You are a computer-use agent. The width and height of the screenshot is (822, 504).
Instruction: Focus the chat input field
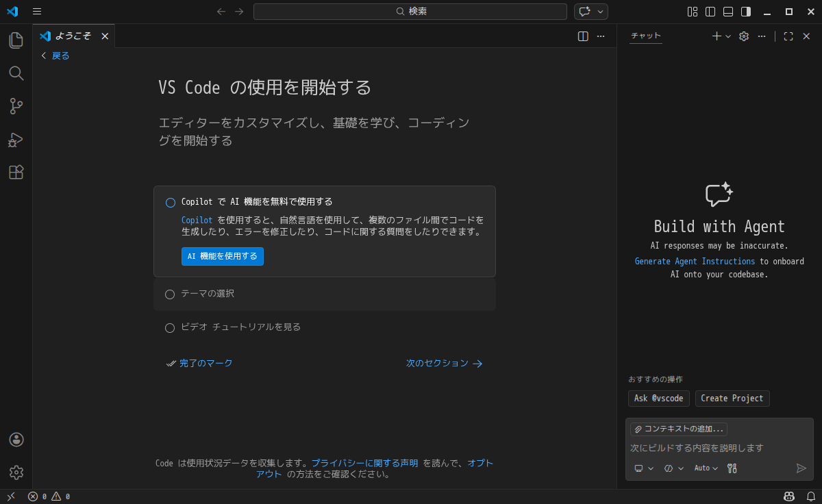pyautogui.click(x=719, y=448)
